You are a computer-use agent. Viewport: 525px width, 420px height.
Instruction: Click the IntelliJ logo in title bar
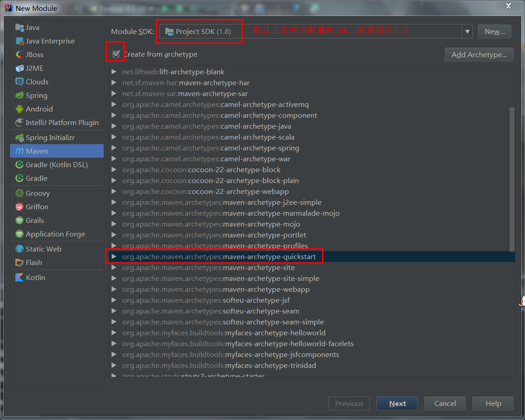8,8
